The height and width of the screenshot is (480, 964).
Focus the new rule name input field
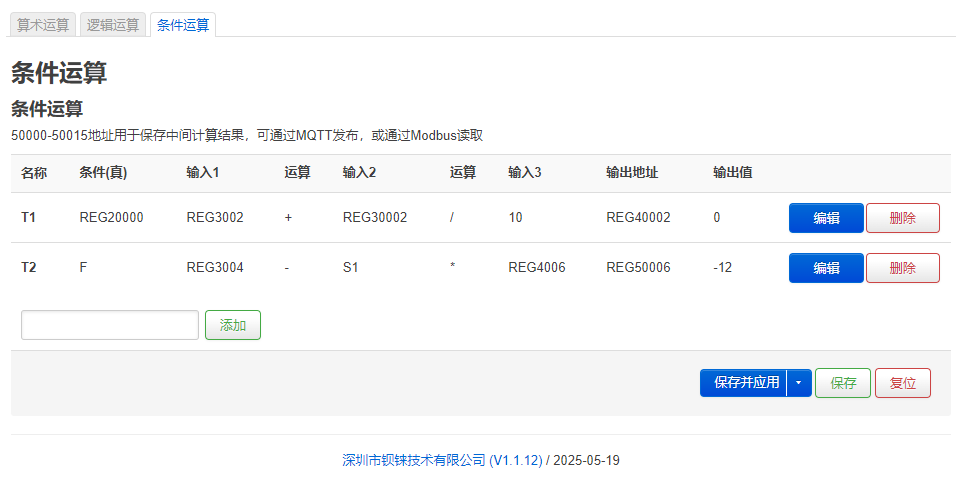[110, 325]
